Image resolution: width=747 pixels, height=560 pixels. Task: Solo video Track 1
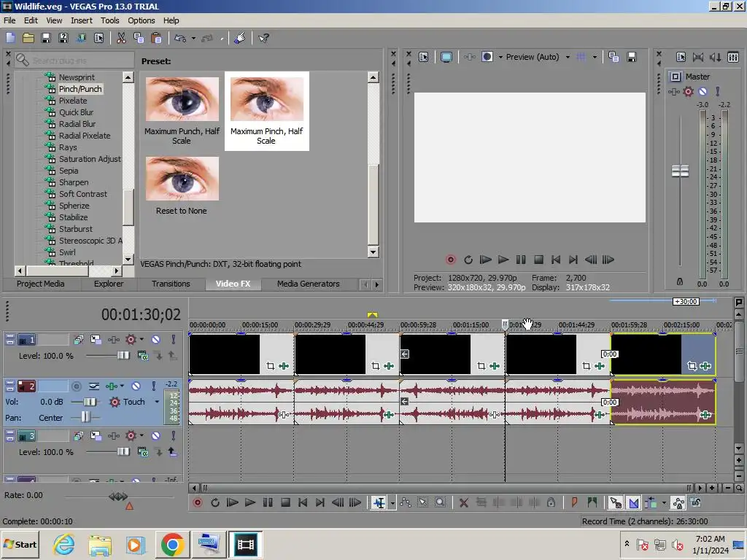[x=174, y=340]
